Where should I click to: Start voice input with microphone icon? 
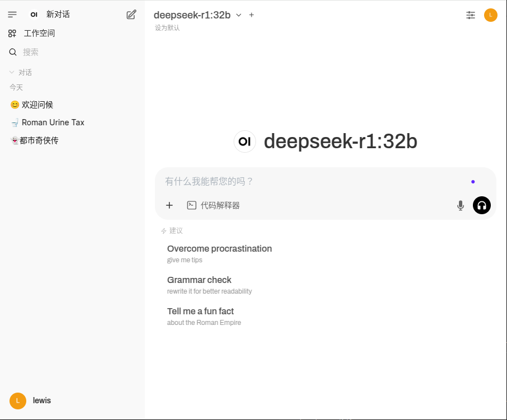coord(461,205)
